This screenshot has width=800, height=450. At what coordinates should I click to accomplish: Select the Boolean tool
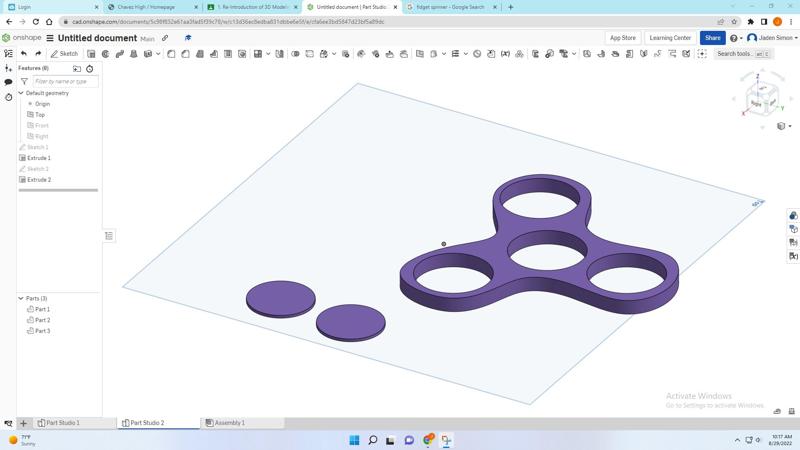295,54
